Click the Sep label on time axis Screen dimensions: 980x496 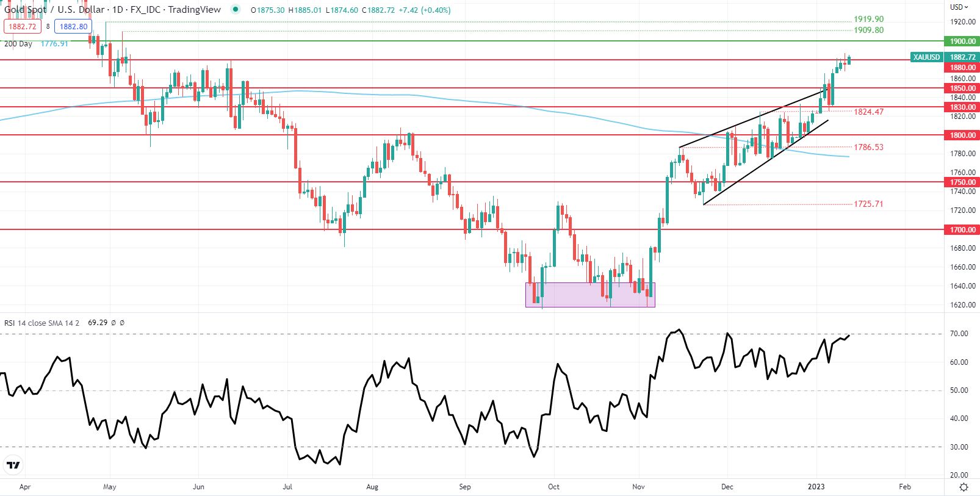pyautogui.click(x=465, y=487)
